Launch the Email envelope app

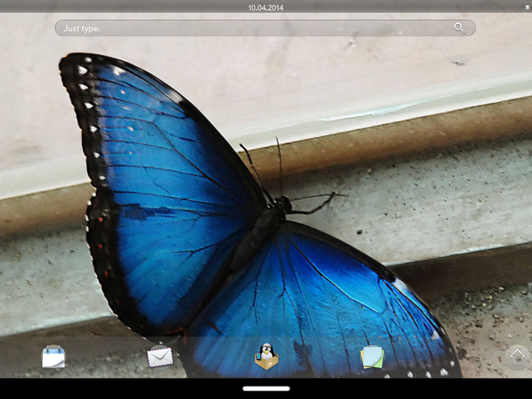click(x=160, y=357)
